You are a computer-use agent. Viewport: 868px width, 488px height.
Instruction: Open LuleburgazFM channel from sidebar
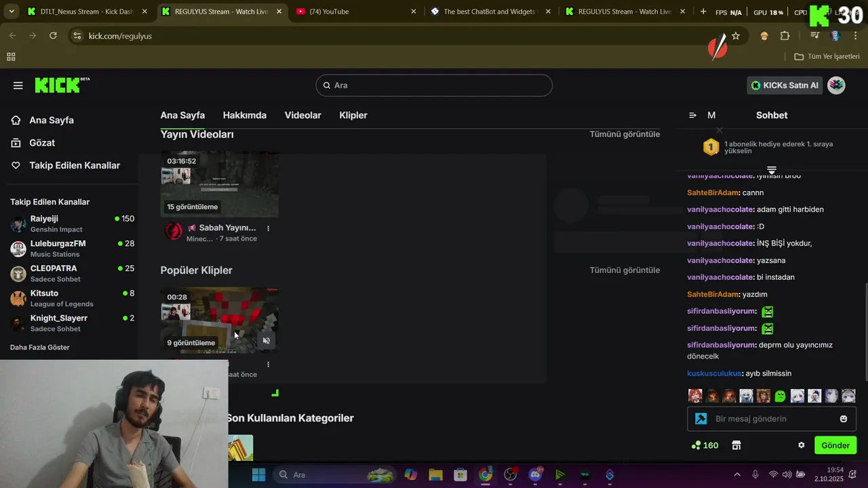(x=72, y=248)
